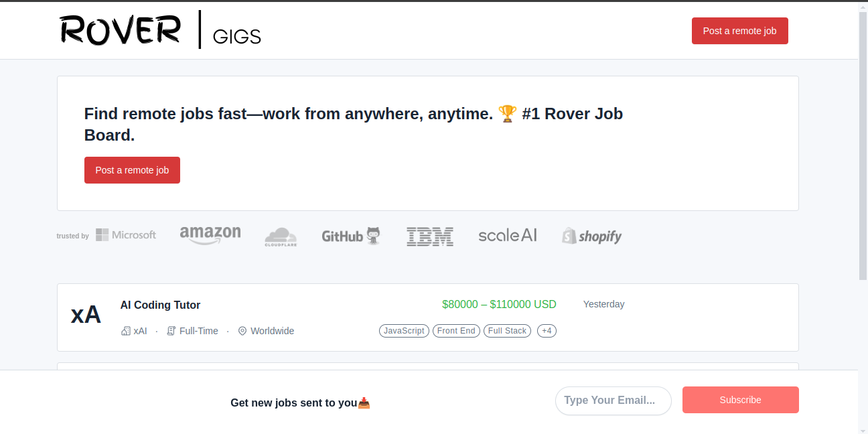
Task: Click the $80000 – $110000 USD salary
Action: (499, 304)
